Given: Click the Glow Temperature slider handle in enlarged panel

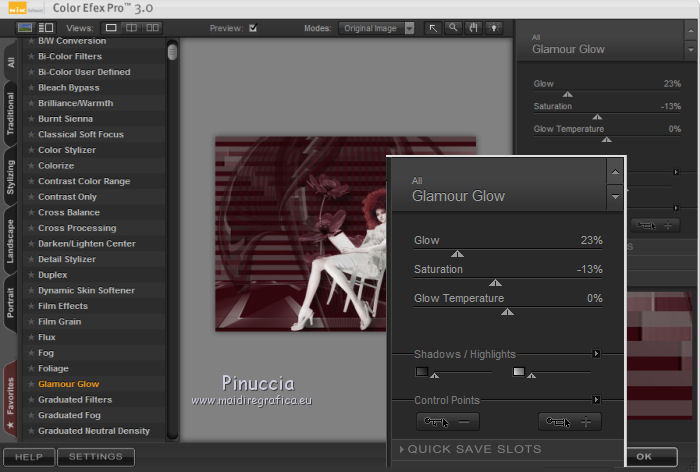Looking at the screenshot, I should 507,312.
